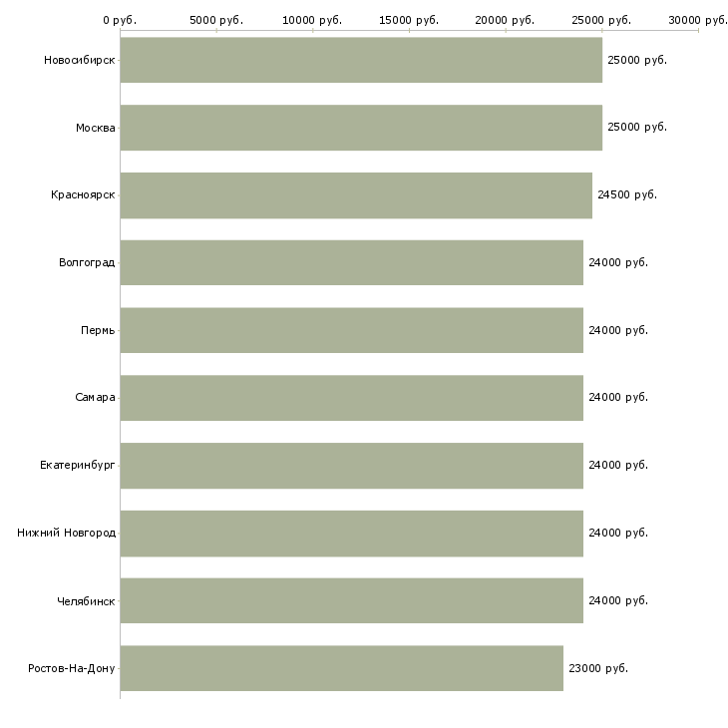728x728 pixels.
Task: Click the 5000 руб. axis label
Action: click(216, 20)
